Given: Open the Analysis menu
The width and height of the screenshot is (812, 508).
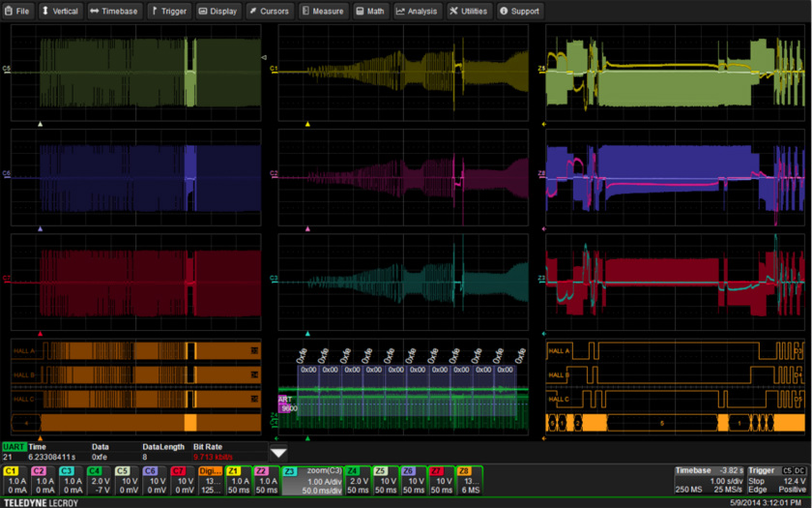Looking at the screenshot, I should (x=417, y=12).
